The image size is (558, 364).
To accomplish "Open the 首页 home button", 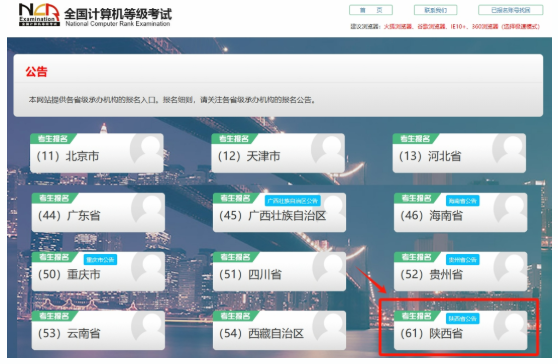I will click(371, 10).
